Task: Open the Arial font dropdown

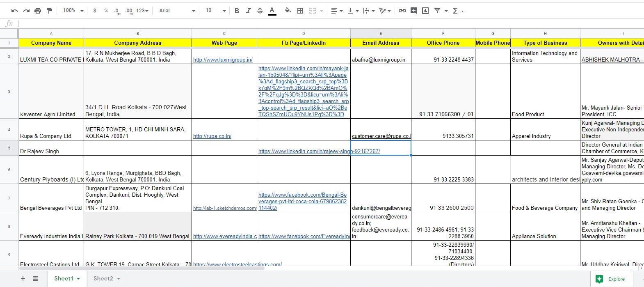Action: [x=177, y=11]
